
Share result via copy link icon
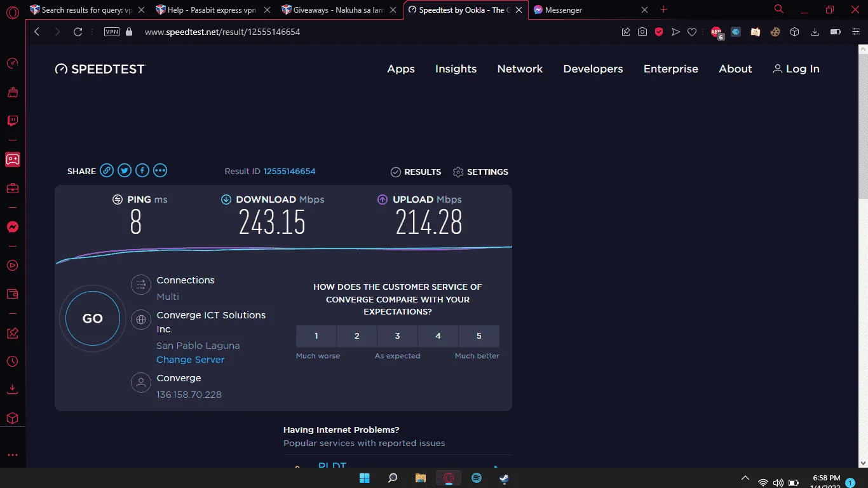pos(107,170)
